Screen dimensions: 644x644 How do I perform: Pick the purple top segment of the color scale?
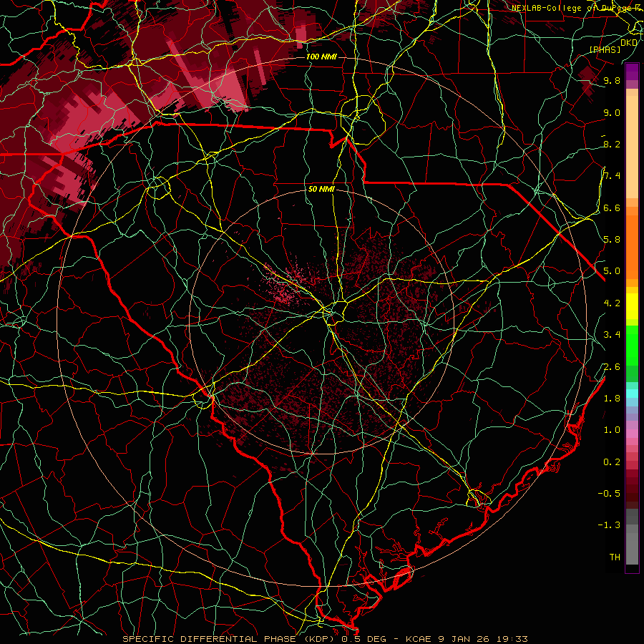pos(632,72)
